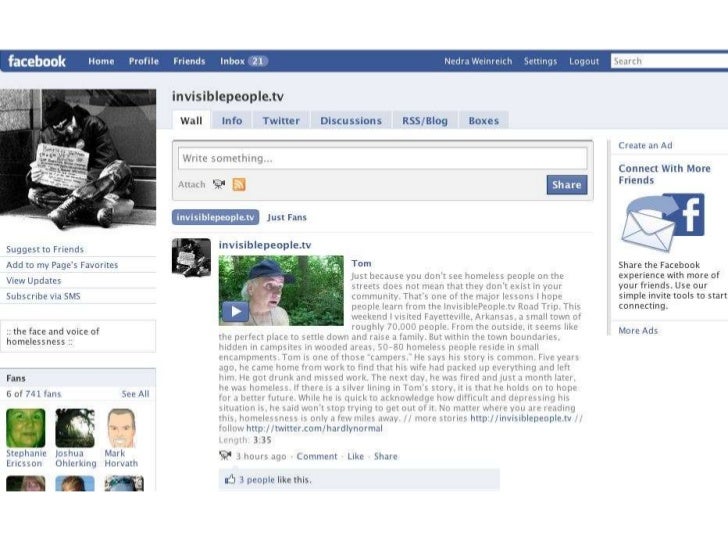Image resolution: width=728 pixels, height=546 pixels.
Task: Click Suggest to Friends link
Action: point(45,249)
